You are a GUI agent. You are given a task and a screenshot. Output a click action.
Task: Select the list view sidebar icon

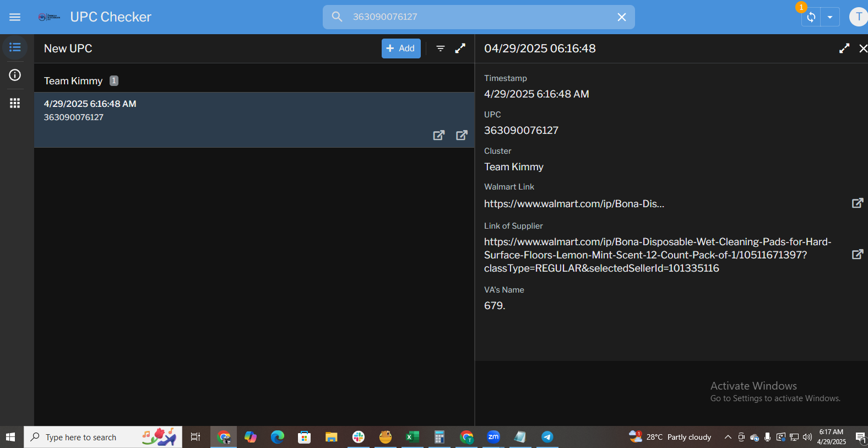tap(15, 47)
